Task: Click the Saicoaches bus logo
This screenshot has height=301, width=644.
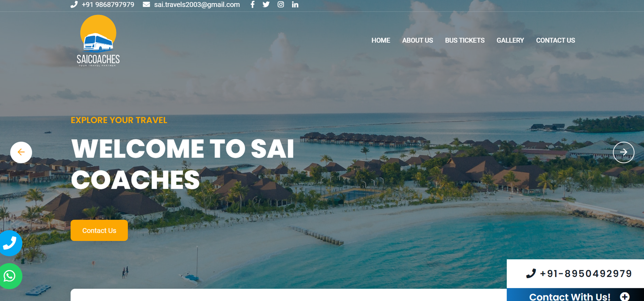Action: click(98, 41)
